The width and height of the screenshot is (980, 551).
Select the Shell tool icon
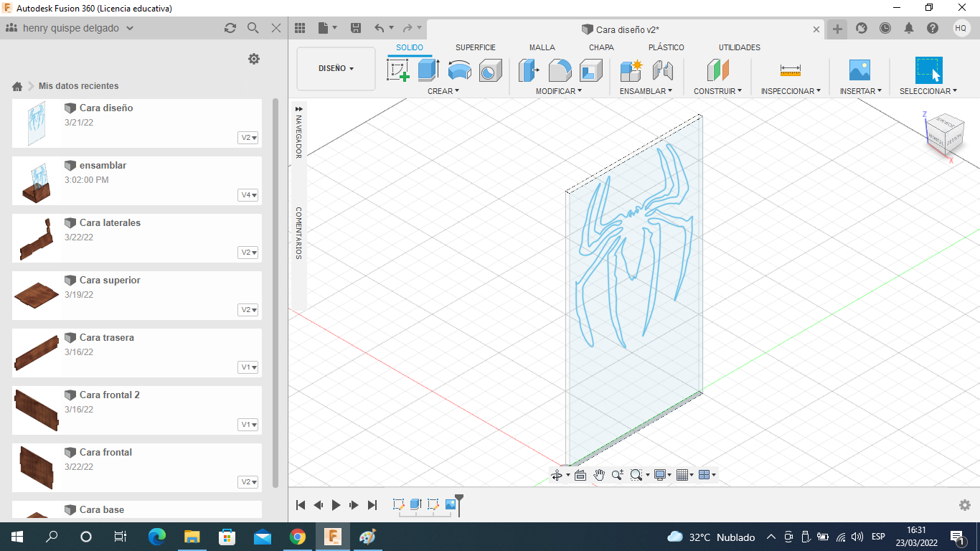591,70
